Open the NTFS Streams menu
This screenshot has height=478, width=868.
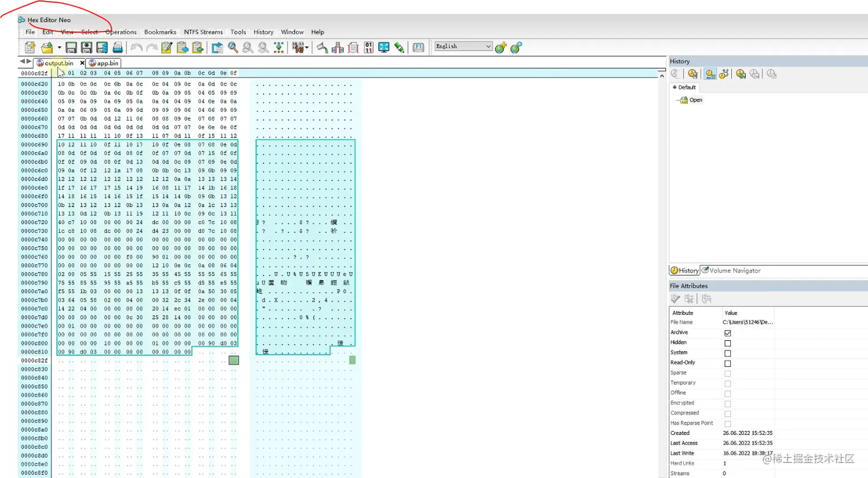pyautogui.click(x=203, y=32)
